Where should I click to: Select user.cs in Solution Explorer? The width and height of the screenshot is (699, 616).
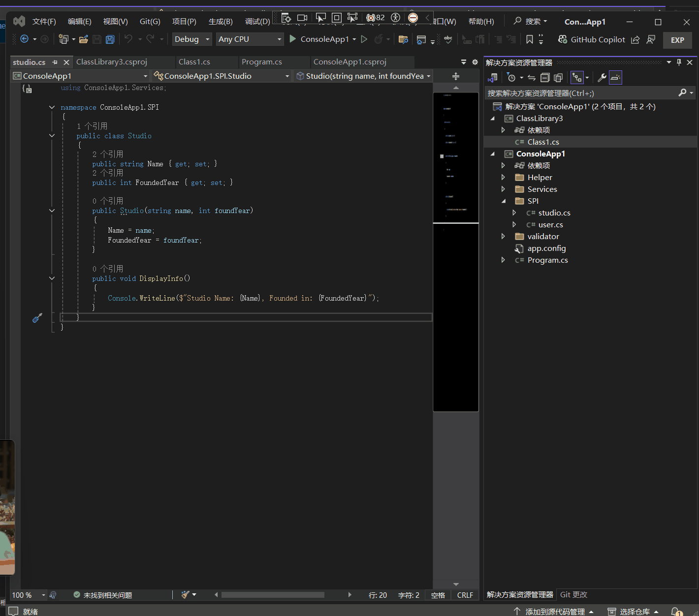pos(550,225)
